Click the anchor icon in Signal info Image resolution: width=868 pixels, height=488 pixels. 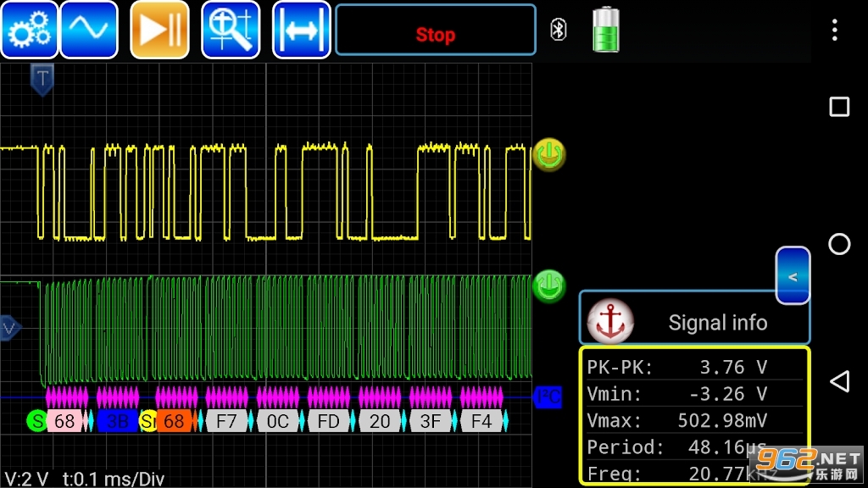(610, 321)
